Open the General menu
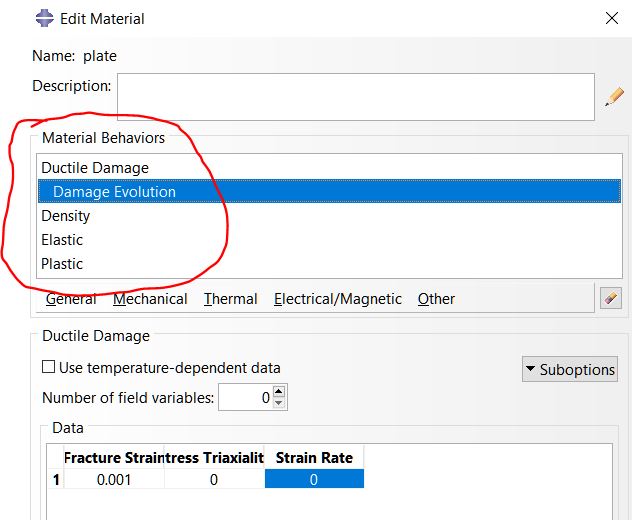The height and width of the screenshot is (520, 632). (71, 299)
